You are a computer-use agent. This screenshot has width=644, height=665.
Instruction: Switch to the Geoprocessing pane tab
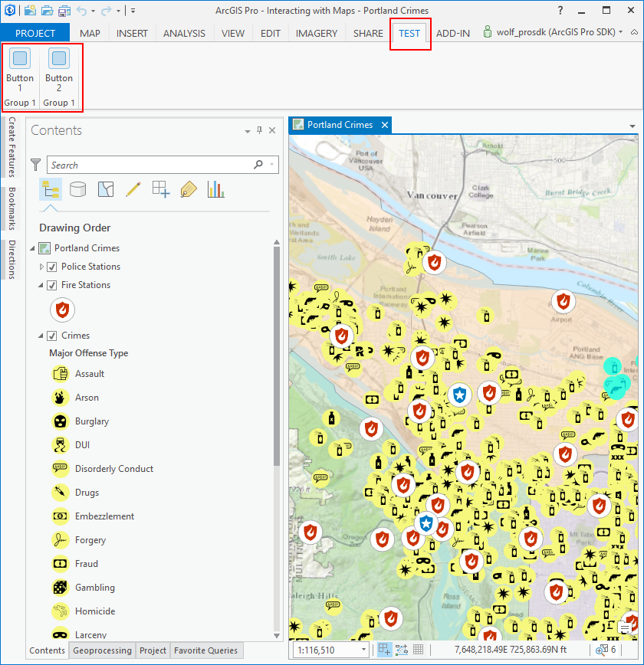pyautogui.click(x=102, y=650)
